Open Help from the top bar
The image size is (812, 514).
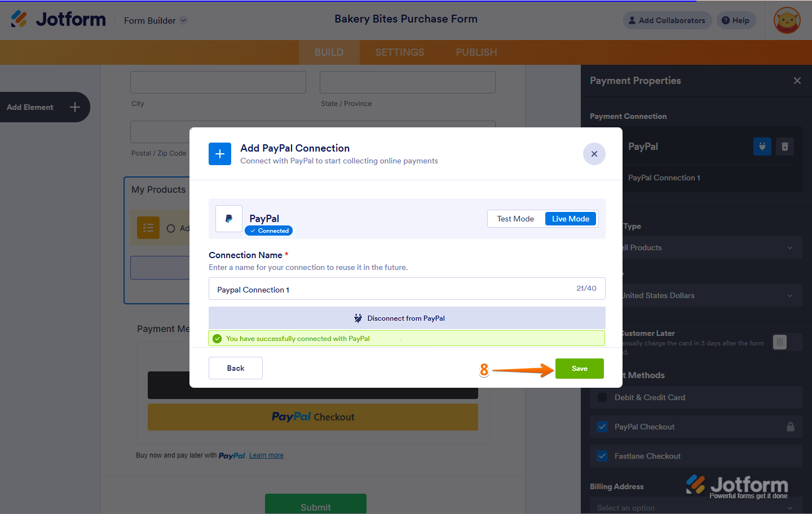coord(736,20)
